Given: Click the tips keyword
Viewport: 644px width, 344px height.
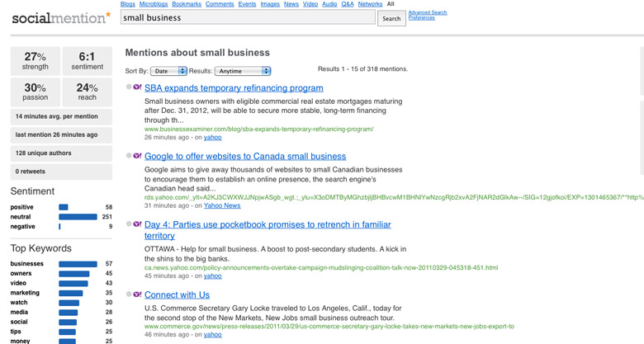Looking at the screenshot, I should (16, 332).
